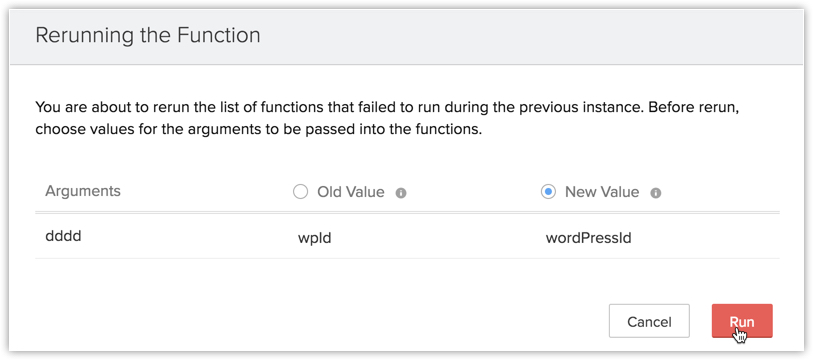Screen dimensions: 813x360
Task: Click the gray dialog header bar
Action: point(406,36)
